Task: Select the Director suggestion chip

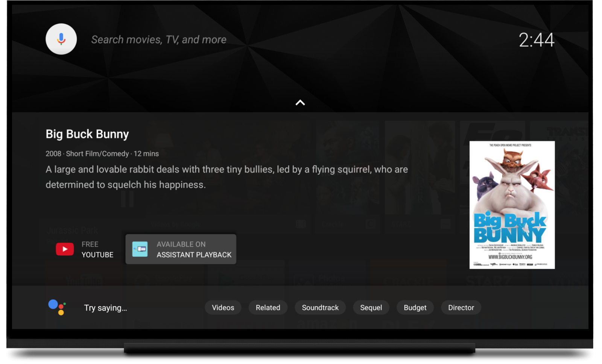Action: coord(461,307)
